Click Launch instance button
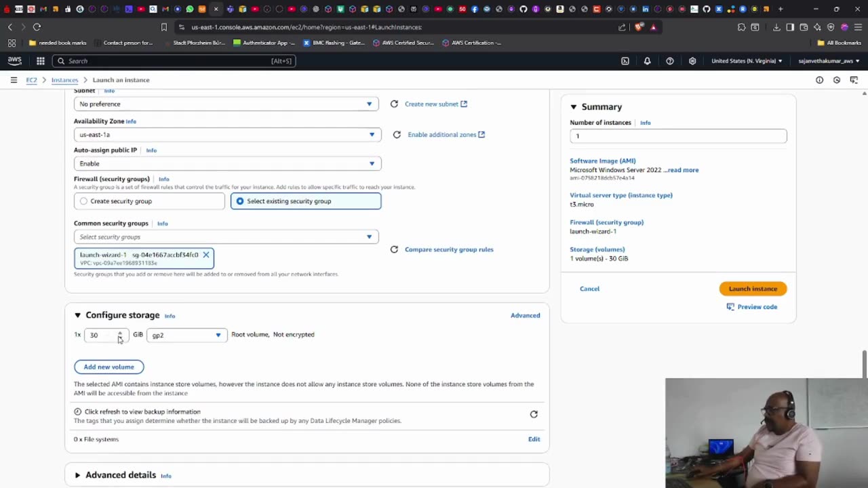The height and width of the screenshot is (488, 868). tap(753, 289)
